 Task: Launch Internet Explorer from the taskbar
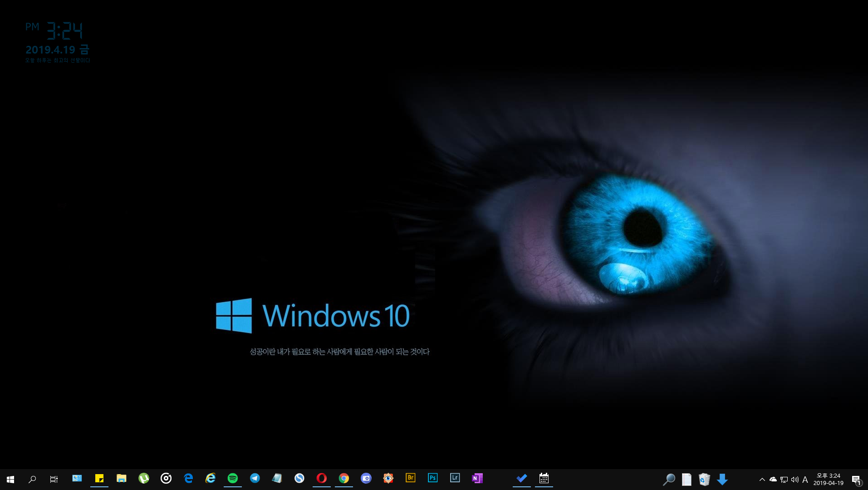(x=211, y=478)
